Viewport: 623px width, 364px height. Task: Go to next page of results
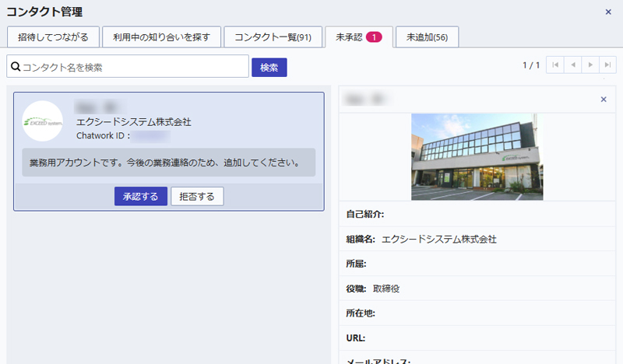[590, 65]
